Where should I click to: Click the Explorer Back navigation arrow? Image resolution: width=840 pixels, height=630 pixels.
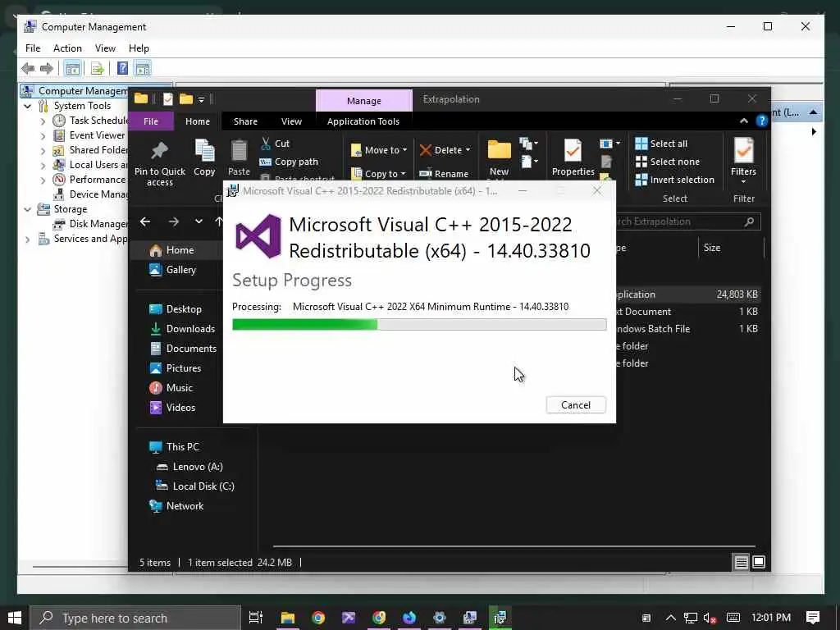tap(145, 221)
